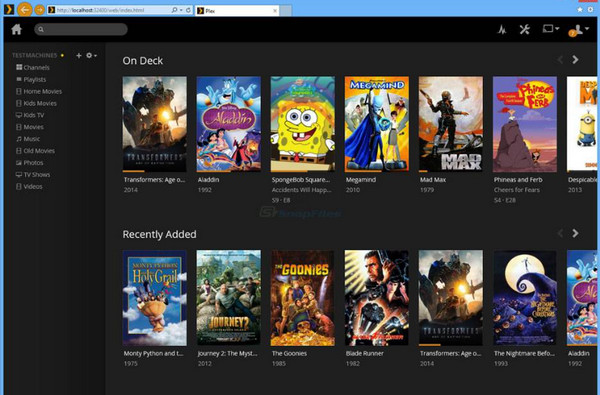This screenshot has width=600, height=395.
Task: Select Kids Movies library
Action: [36, 103]
